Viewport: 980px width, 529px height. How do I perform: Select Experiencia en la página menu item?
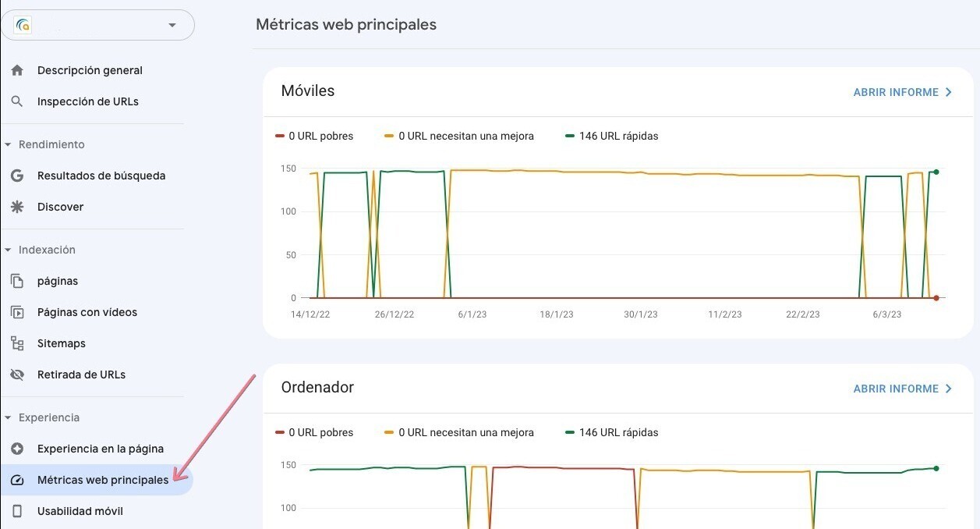[x=101, y=448]
